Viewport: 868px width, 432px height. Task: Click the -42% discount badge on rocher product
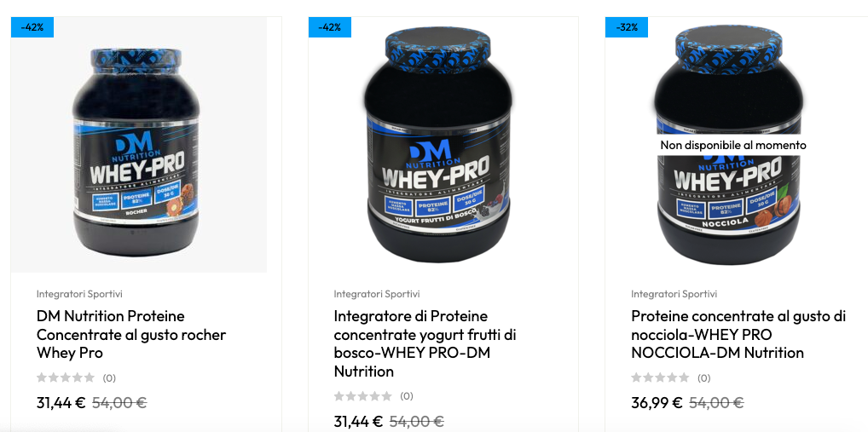coord(32,27)
